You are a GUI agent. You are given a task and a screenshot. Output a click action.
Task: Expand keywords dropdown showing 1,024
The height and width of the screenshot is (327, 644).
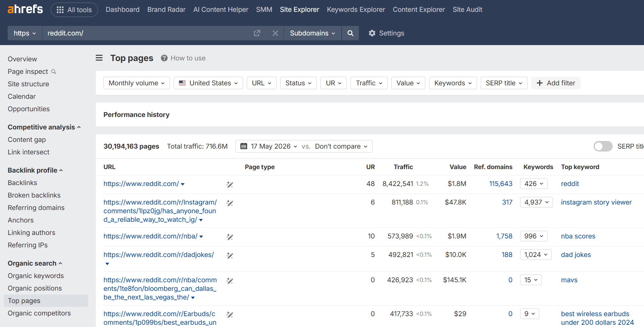tap(536, 255)
